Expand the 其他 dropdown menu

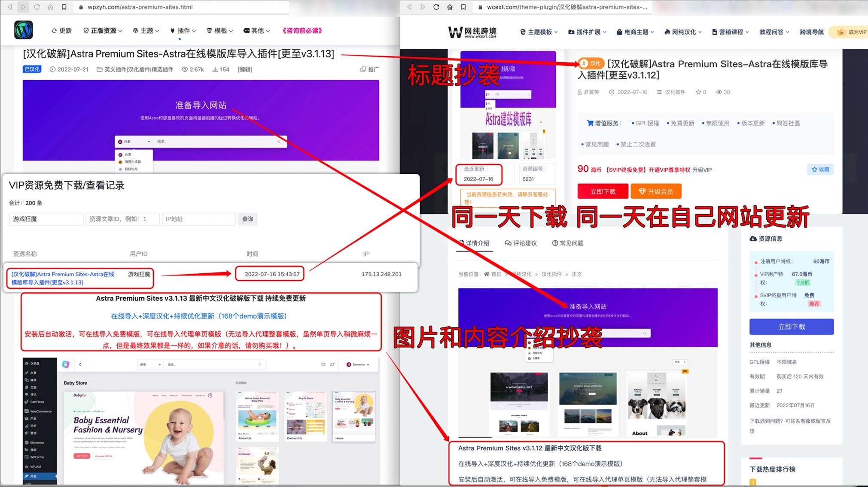[257, 30]
